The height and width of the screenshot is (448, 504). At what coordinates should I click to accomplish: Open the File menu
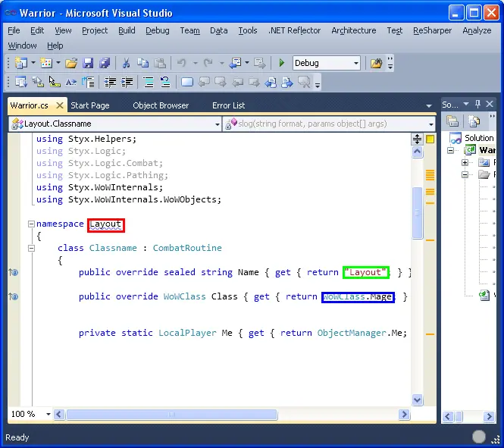(x=14, y=30)
